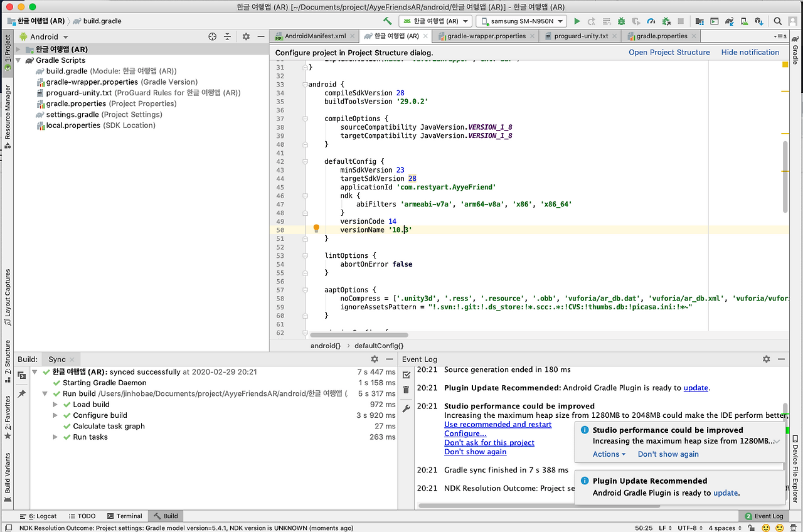The height and width of the screenshot is (532, 803).
Task: Click the Search Everywhere magnifier icon
Action: [x=777, y=21]
